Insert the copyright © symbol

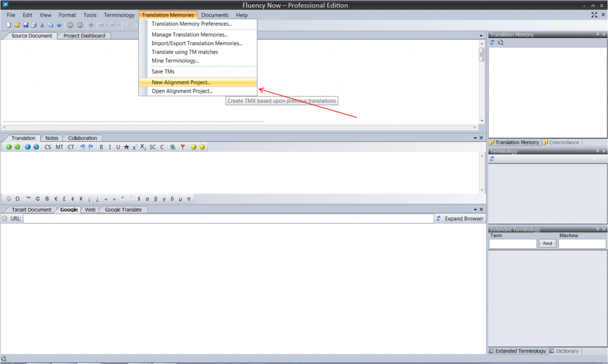(37, 198)
